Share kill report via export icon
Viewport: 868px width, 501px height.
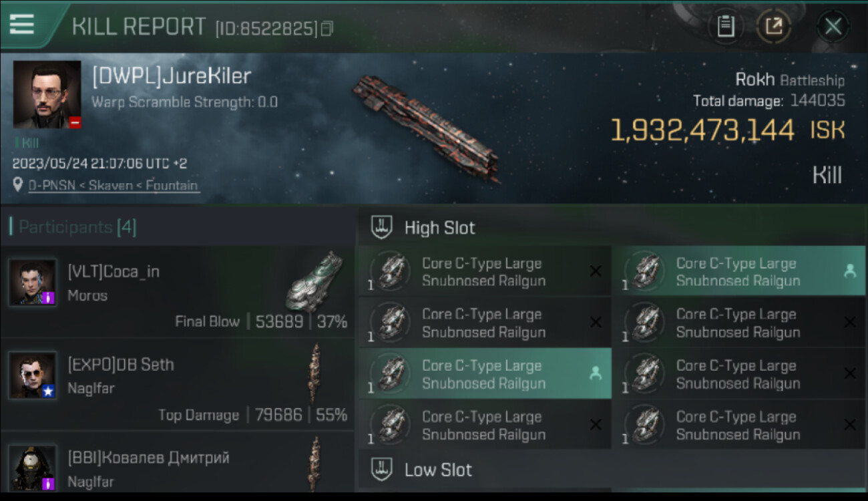coord(774,27)
